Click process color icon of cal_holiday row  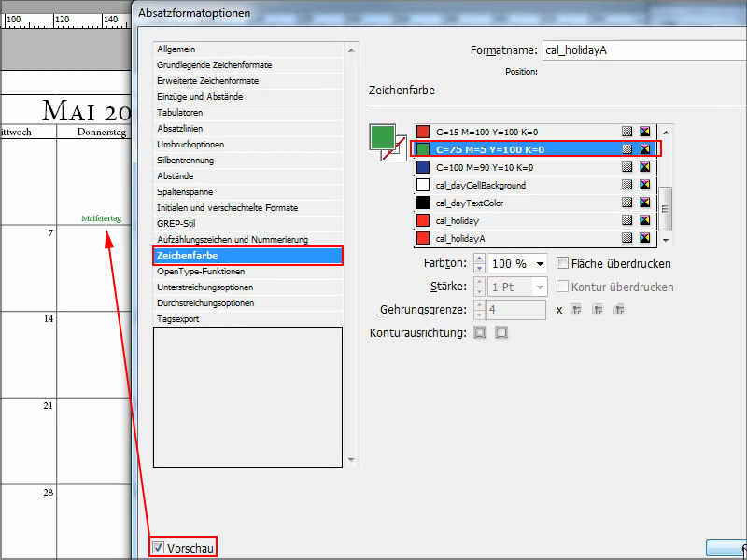click(627, 219)
